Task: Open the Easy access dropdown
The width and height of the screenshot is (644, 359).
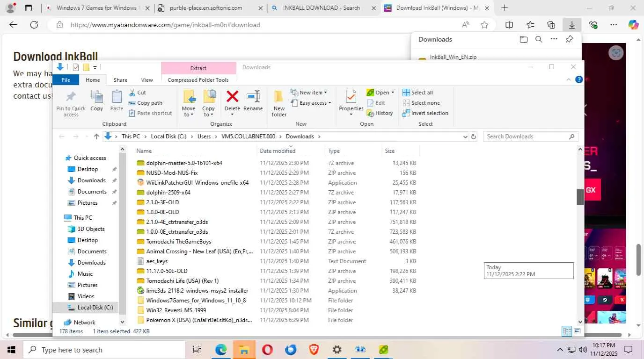Action: (x=311, y=103)
